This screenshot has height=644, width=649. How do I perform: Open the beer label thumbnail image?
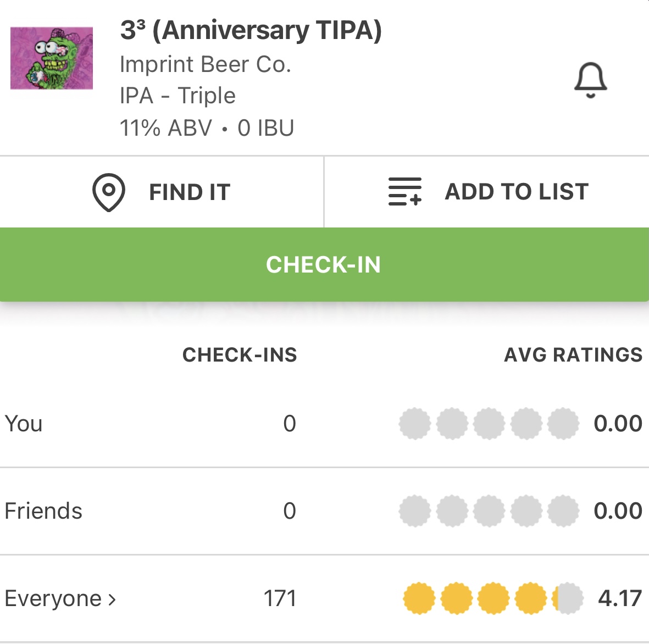pos(52,58)
